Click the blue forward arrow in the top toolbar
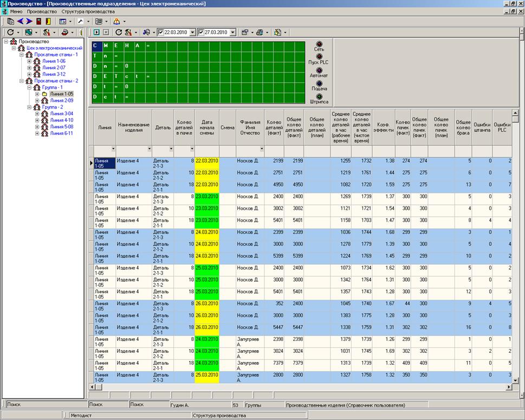This screenshot has height=420, width=525. pyautogui.click(x=29, y=22)
